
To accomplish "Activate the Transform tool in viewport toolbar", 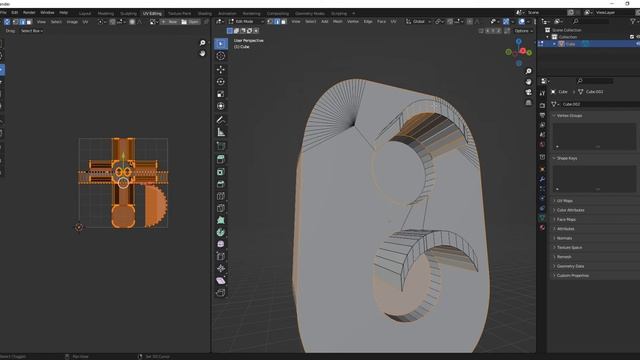I will pyautogui.click(x=221, y=106).
